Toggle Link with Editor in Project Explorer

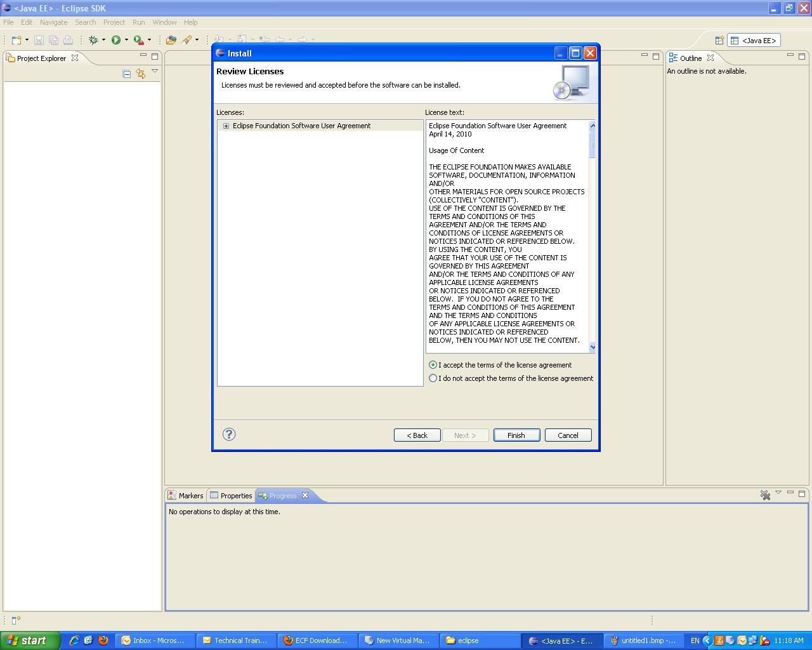141,74
